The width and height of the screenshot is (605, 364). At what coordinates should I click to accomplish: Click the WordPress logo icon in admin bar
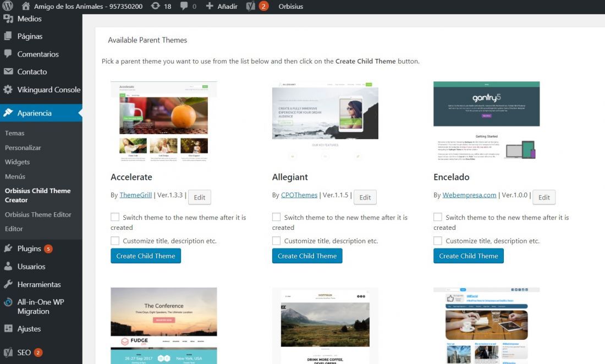pos(8,6)
